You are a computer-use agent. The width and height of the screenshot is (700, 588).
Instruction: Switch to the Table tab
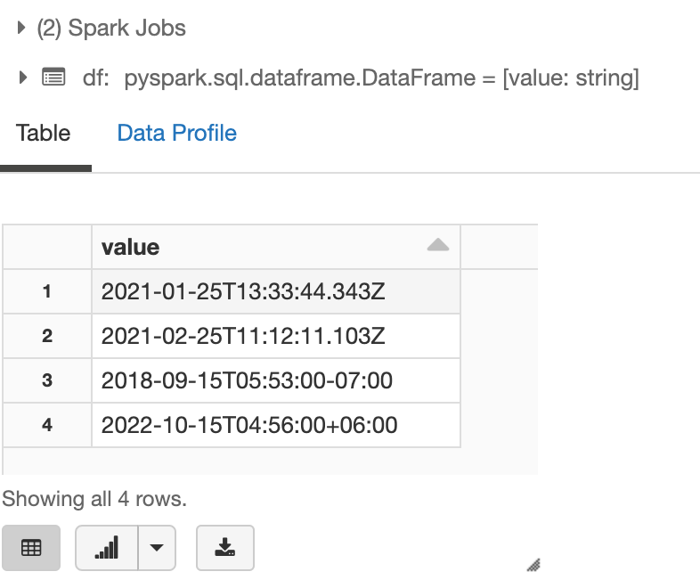click(43, 134)
